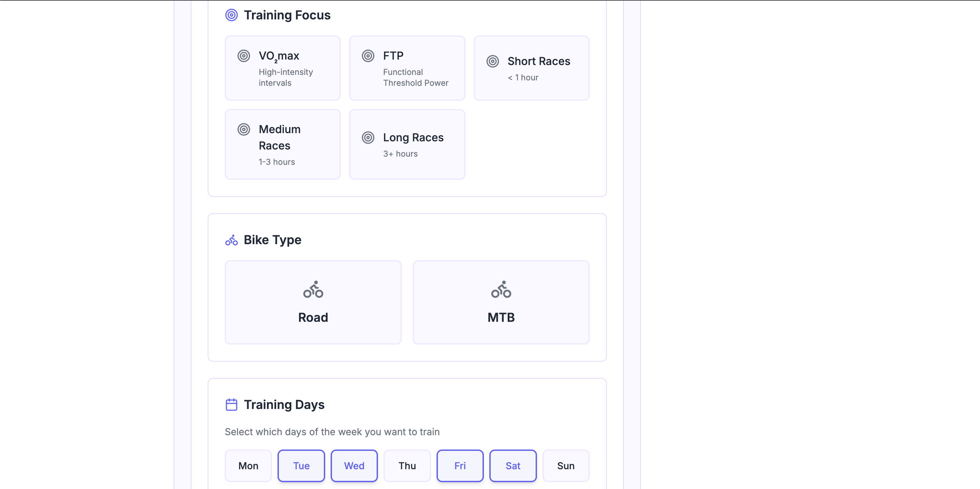The image size is (980, 489).
Task: Pick Medium Races training focus
Action: pos(282,144)
